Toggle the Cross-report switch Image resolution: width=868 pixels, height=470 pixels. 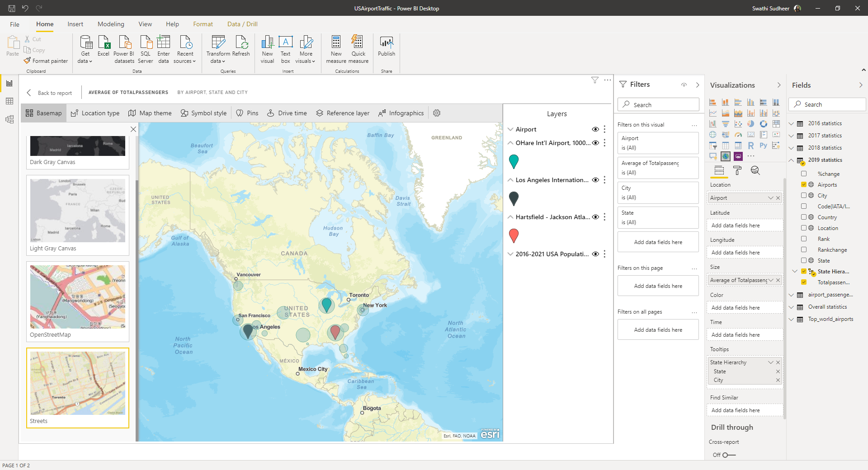point(728,455)
